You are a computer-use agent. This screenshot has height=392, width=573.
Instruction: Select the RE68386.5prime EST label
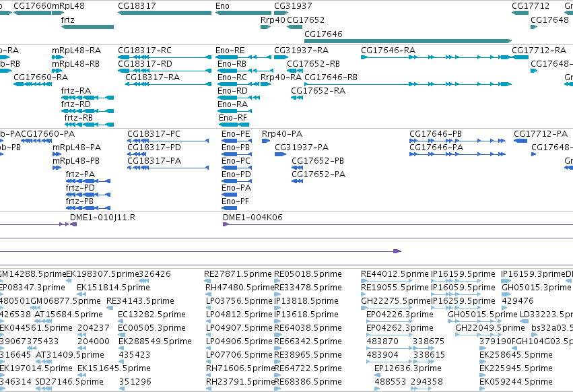point(308,382)
